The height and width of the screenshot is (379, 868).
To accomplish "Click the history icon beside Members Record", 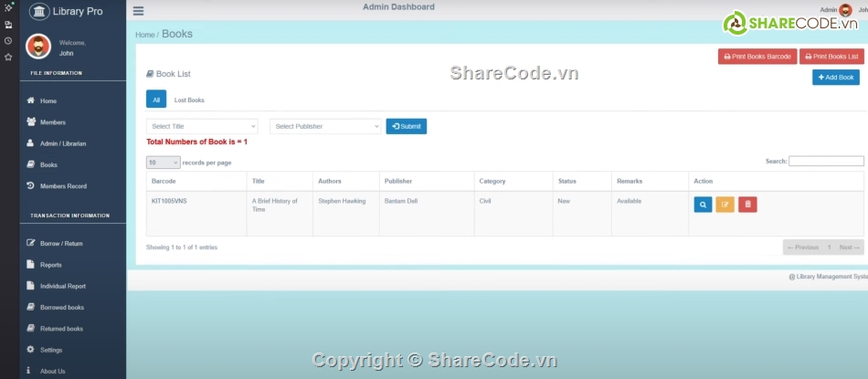I will [x=30, y=186].
